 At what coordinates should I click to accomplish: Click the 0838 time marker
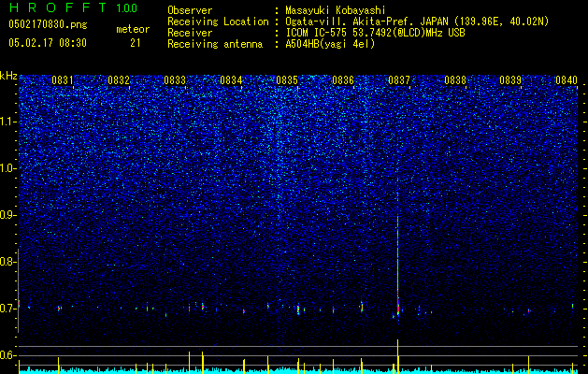tap(455, 80)
